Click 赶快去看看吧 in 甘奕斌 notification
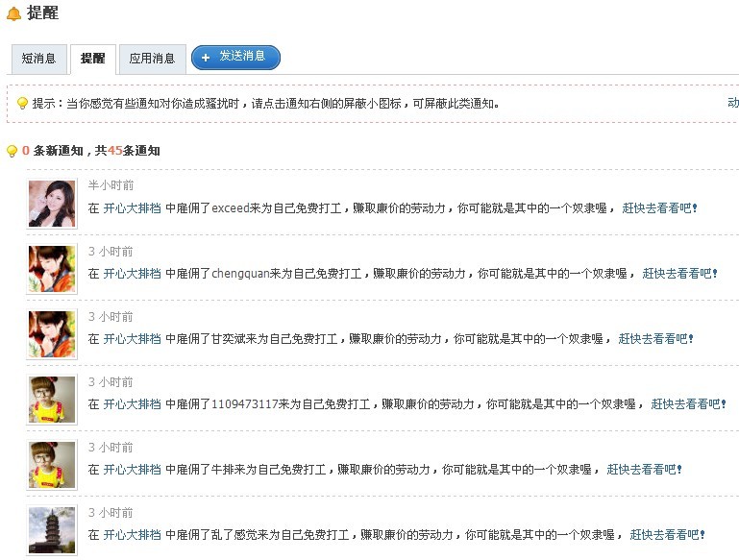The height and width of the screenshot is (560, 739). click(x=655, y=339)
